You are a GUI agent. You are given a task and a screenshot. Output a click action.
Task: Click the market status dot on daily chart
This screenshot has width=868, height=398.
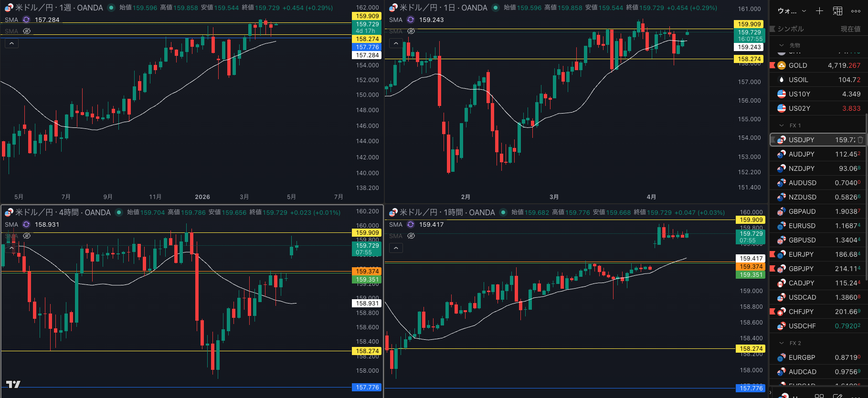click(x=496, y=8)
